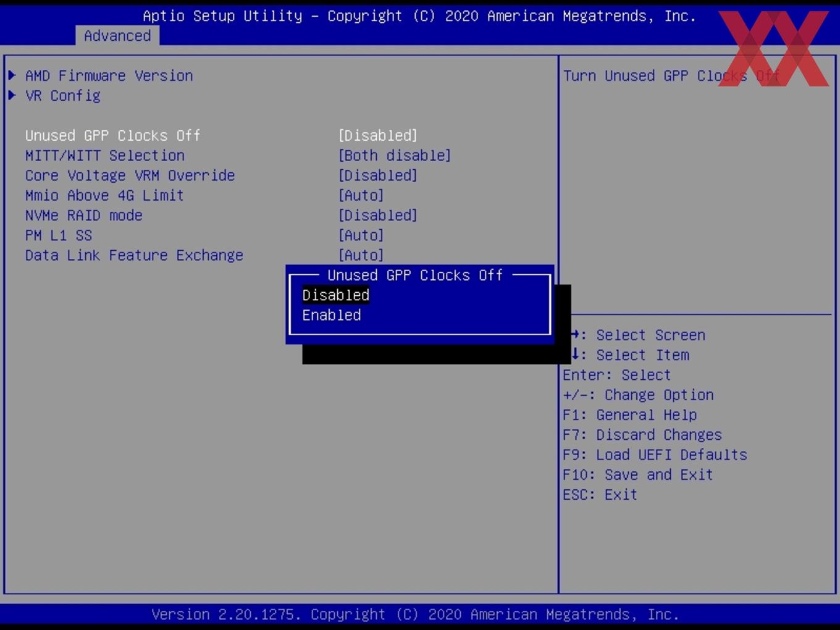Click the F7: Discard Changes hint
Viewport: 840px width, 630px height.
[642, 435]
